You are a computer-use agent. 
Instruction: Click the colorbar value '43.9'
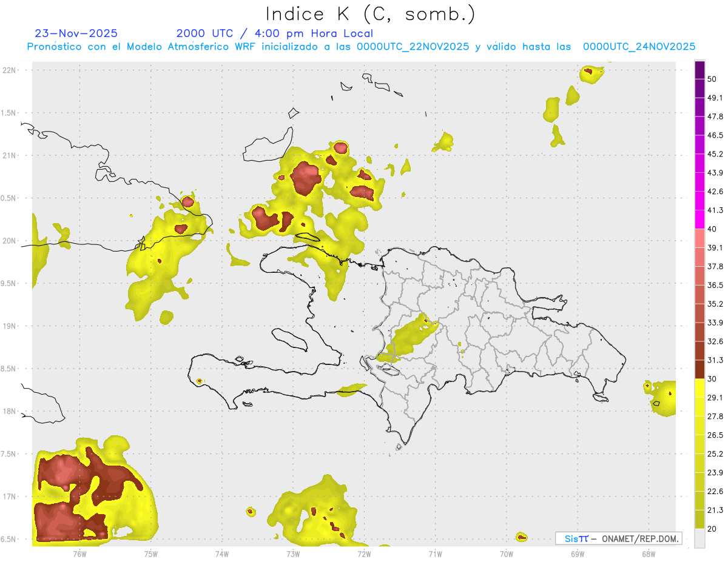pos(715,173)
